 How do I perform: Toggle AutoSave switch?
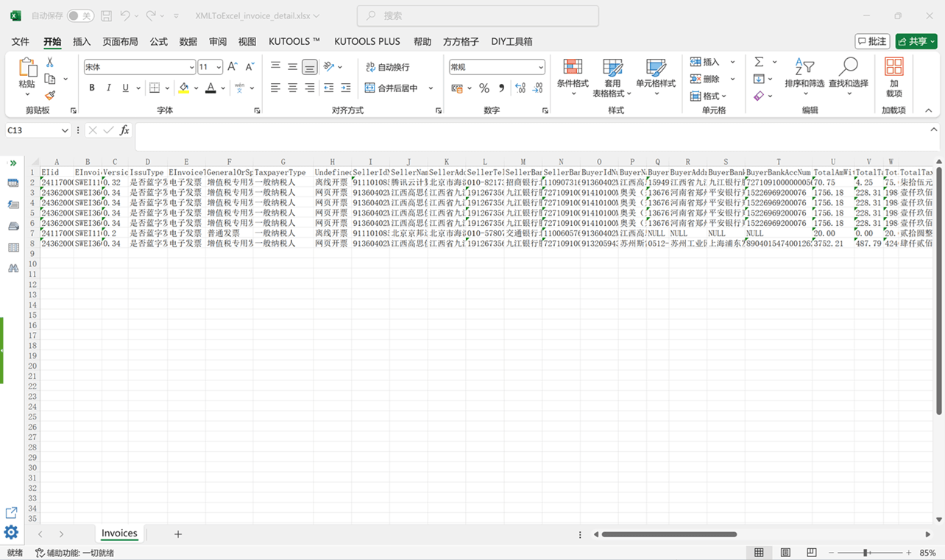tap(80, 15)
